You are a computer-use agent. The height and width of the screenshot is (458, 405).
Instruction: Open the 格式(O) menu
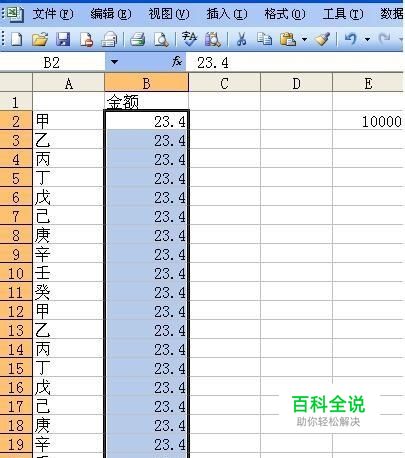285,14
